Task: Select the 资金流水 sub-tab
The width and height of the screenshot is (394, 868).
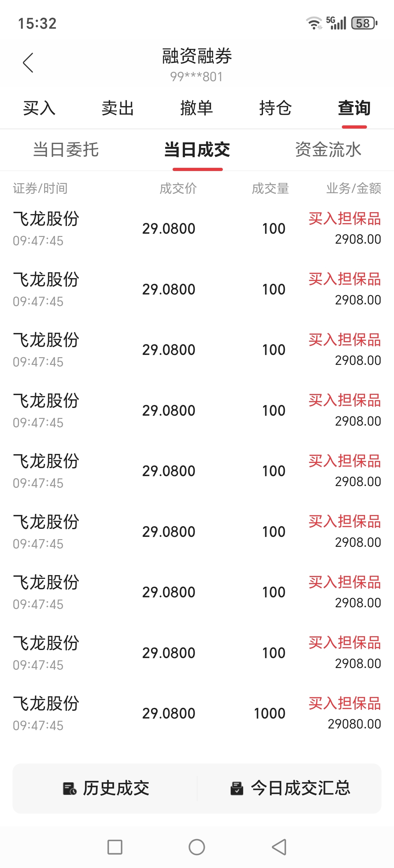Action: (328, 149)
